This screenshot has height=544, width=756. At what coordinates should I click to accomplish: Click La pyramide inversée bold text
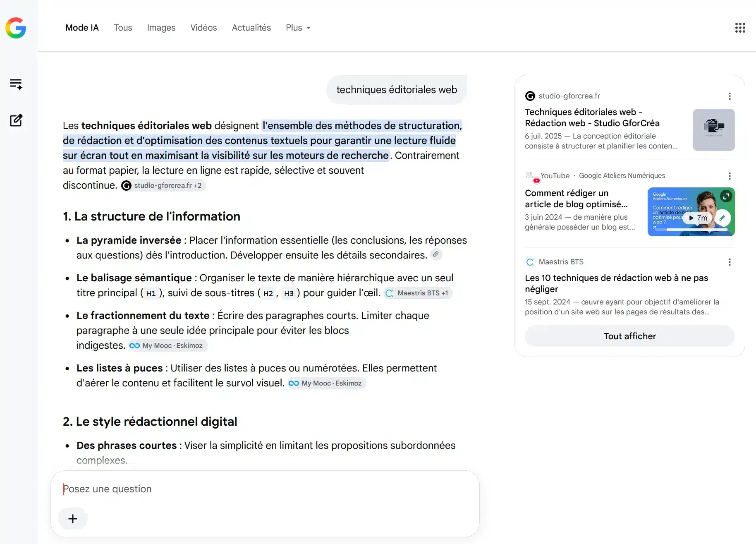(129, 240)
